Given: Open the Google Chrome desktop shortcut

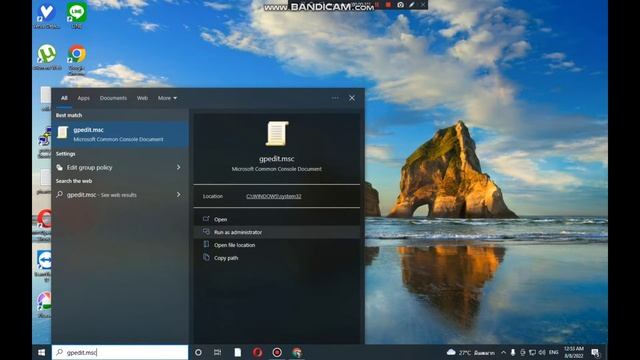Looking at the screenshot, I should click(76, 60).
